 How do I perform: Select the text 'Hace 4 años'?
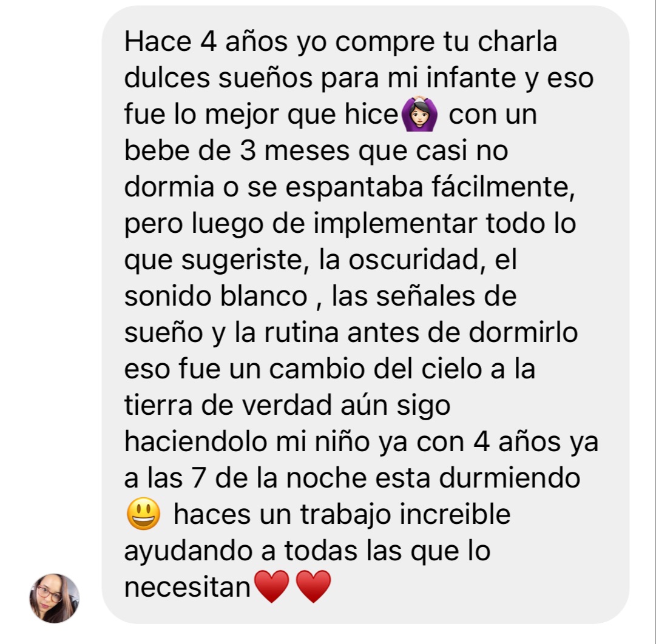[206, 42]
